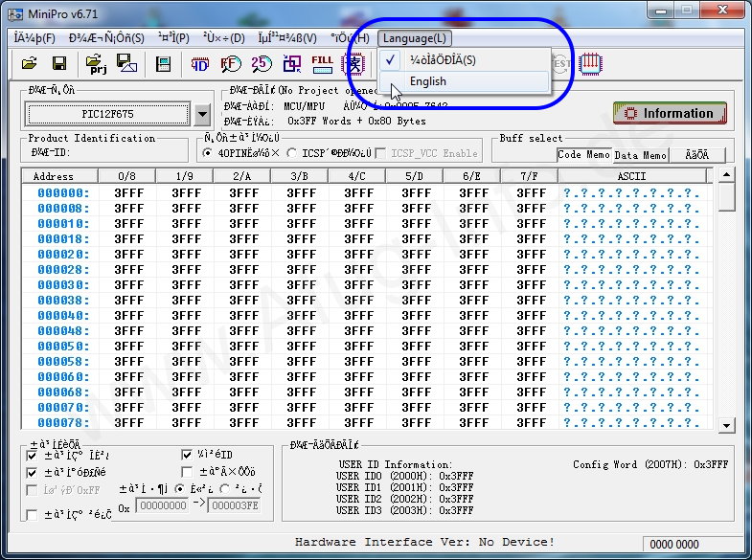Click the USER ID0 (2000H) line
Image resolution: width=752 pixels, height=560 pixels.
(404, 476)
